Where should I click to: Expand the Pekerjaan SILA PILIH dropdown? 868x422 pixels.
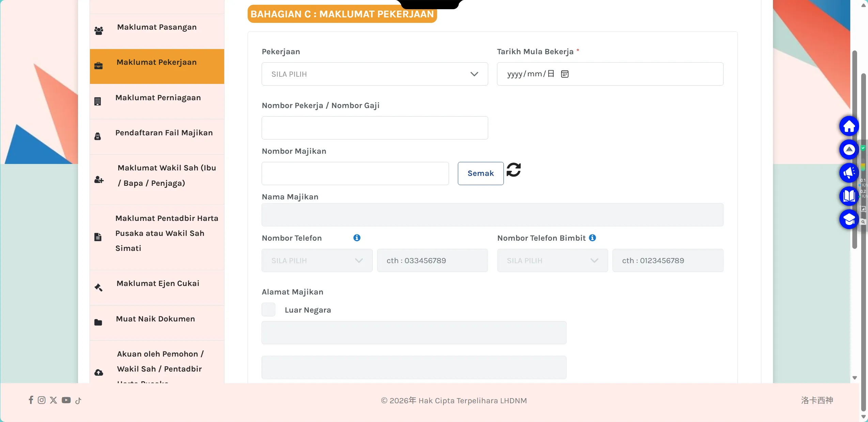(375, 74)
